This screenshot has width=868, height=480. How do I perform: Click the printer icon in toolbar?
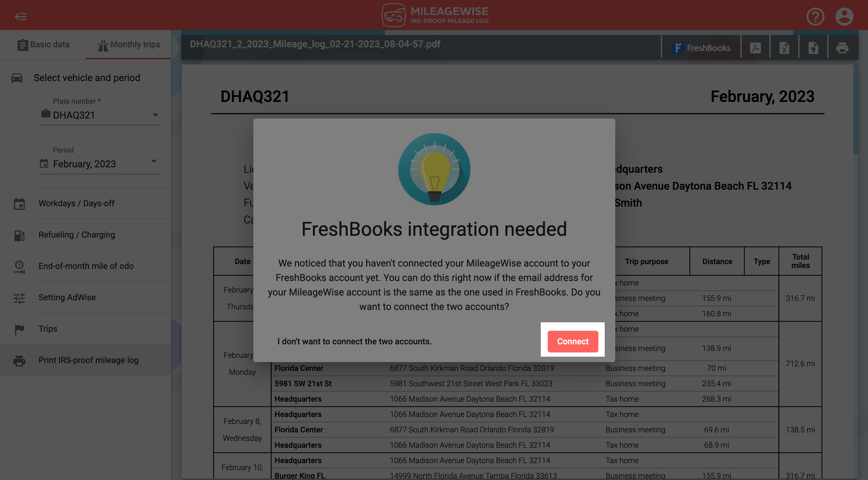842,48
